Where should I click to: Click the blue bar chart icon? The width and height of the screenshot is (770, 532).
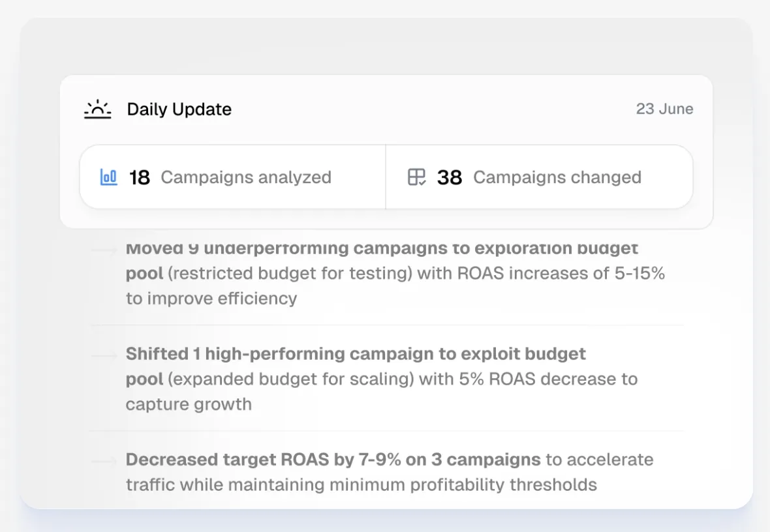[x=108, y=177]
